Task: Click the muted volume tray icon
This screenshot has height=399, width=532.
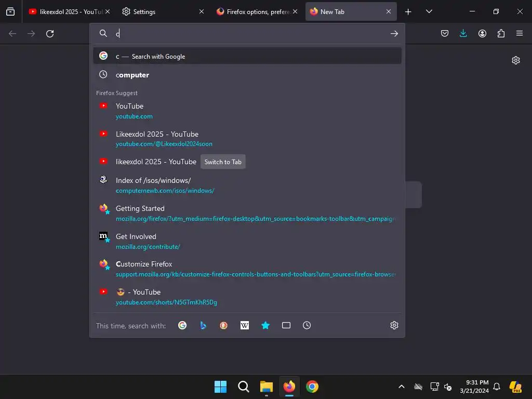Action: (x=448, y=387)
